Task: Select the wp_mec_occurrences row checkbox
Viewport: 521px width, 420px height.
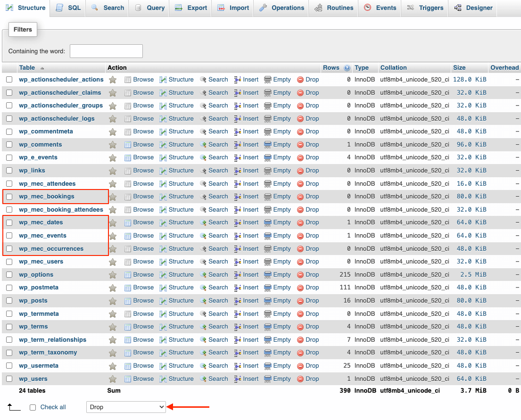Action: (x=9, y=249)
